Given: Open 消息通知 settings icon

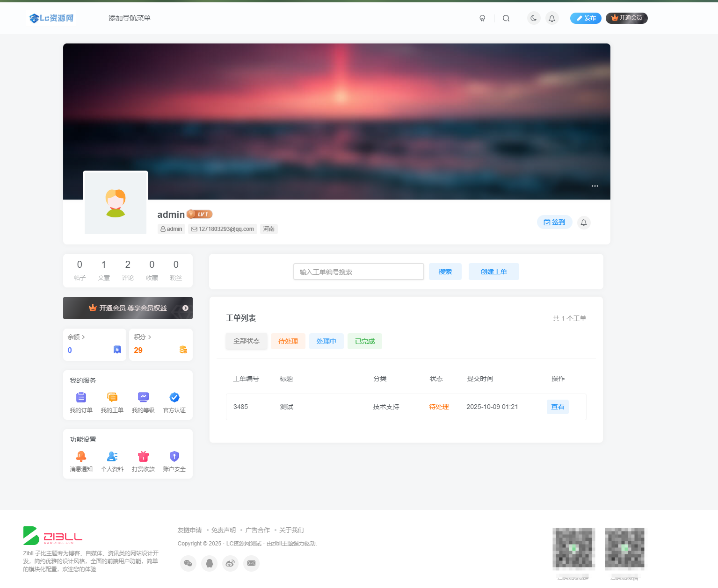Looking at the screenshot, I should pyautogui.click(x=81, y=456).
